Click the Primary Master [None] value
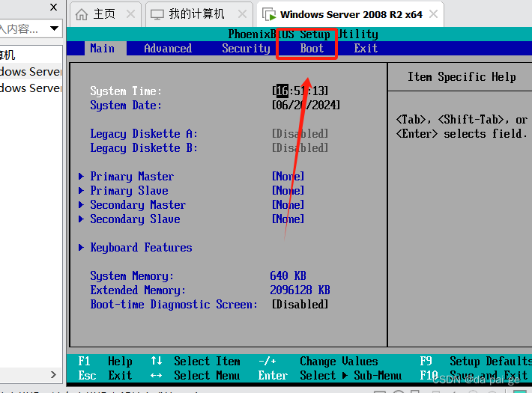 click(x=288, y=176)
